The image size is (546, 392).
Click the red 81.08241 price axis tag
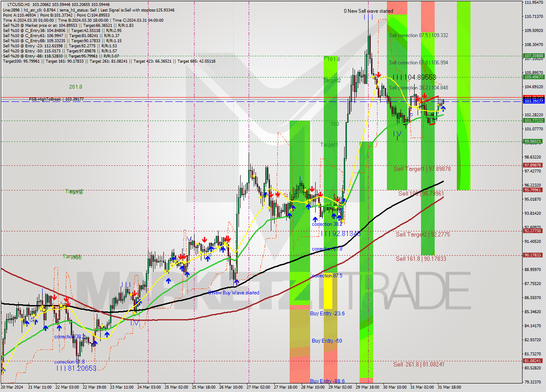533,361
